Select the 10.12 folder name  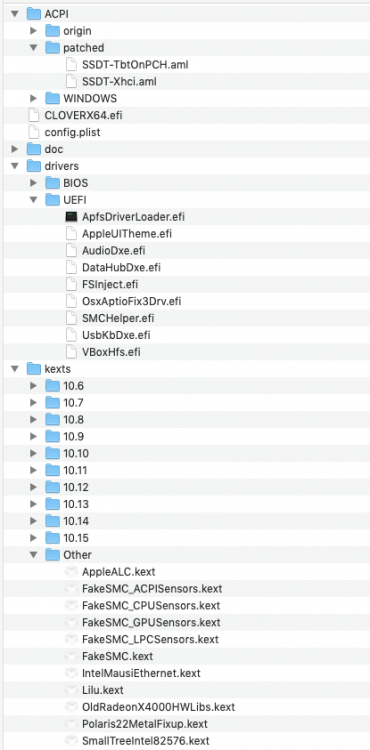click(x=76, y=487)
